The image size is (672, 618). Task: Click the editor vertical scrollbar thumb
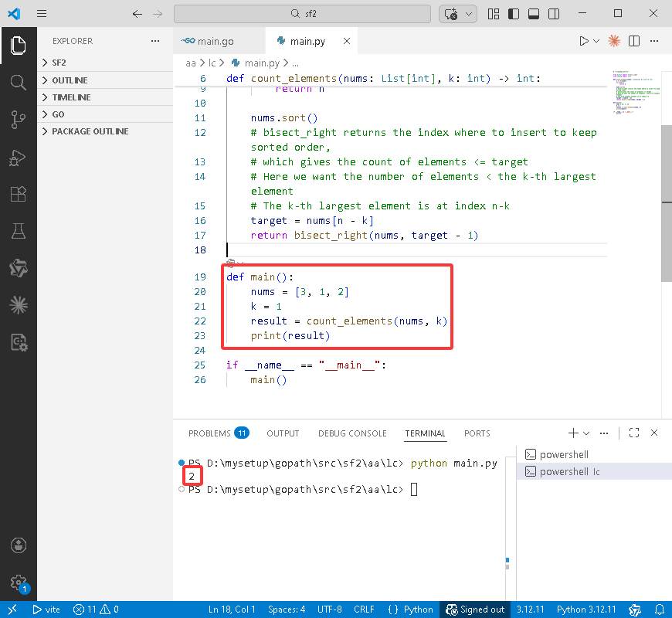point(667,203)
